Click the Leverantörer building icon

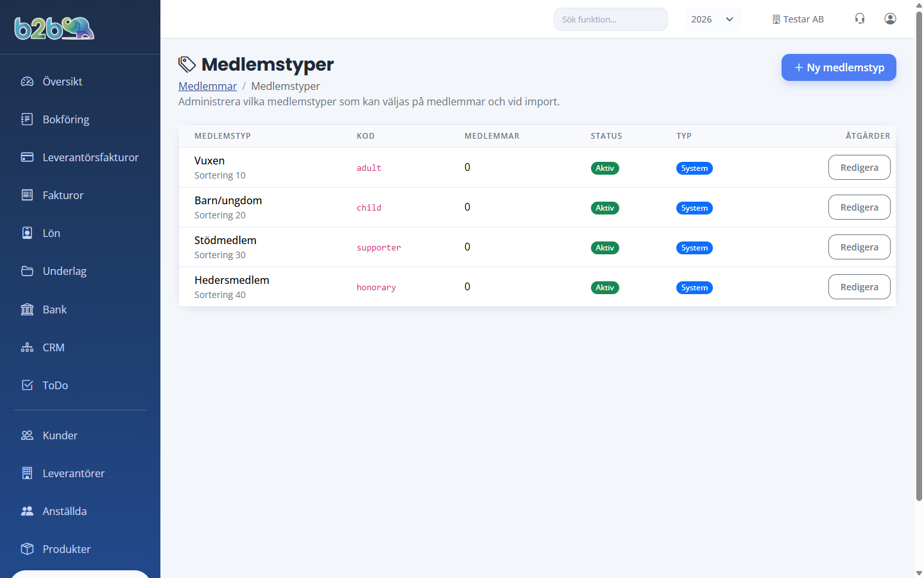(27, 473)
